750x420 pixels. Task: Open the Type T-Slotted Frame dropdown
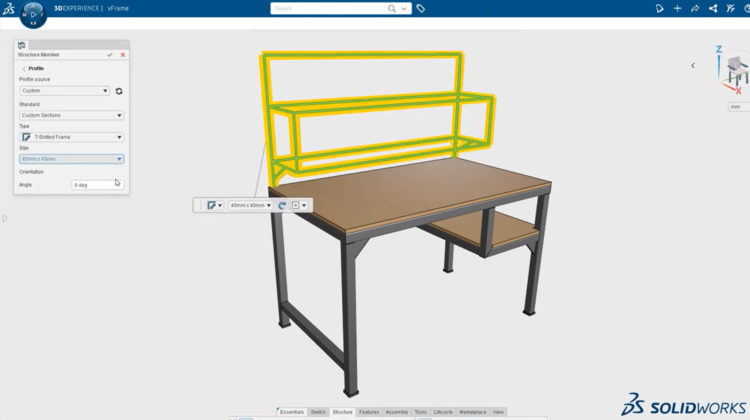tap(71, 137)
